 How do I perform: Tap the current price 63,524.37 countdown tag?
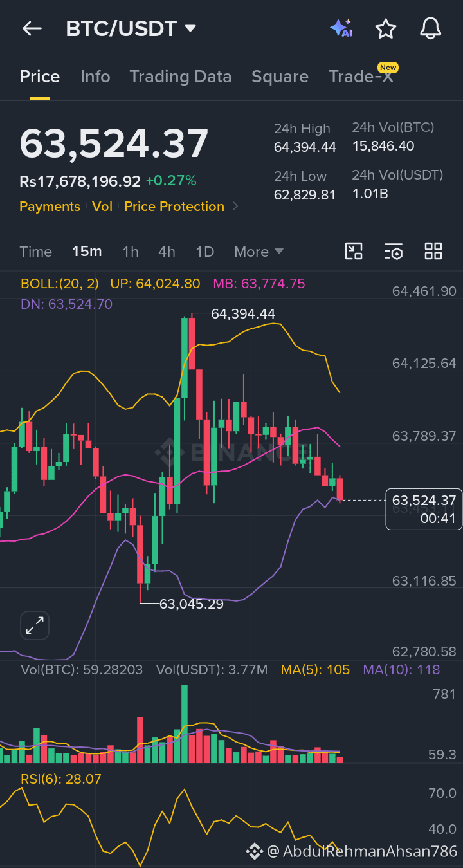(x=424, y=509)
